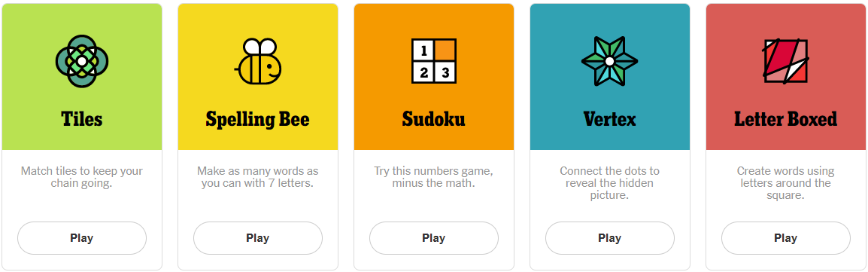This screenshot has width=868, height=272.
Task: Click "Match tiles to keep your chain going" description
Action: tap(82, 177)
